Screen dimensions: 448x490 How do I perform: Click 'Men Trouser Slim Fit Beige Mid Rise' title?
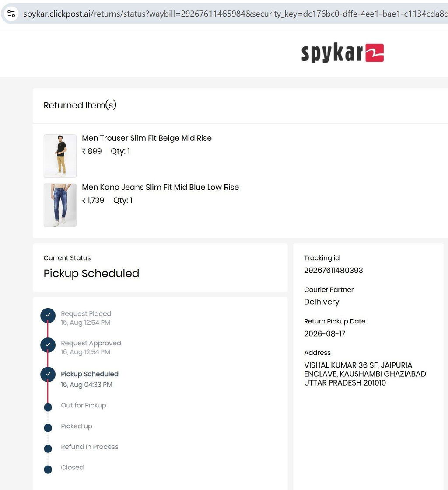tap(147, 138)
